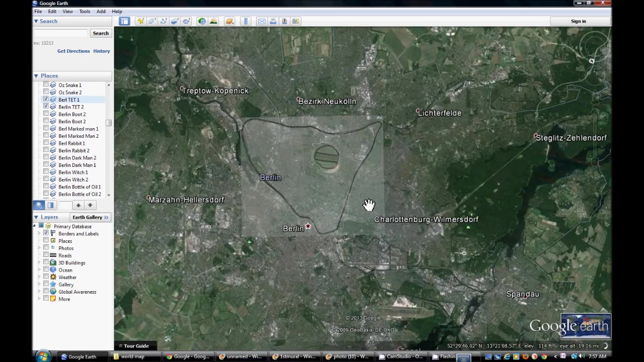644x362 pixels.
Task: Select Berlin Bottle of Oil 1 item
Action: [x=79, y=187]
